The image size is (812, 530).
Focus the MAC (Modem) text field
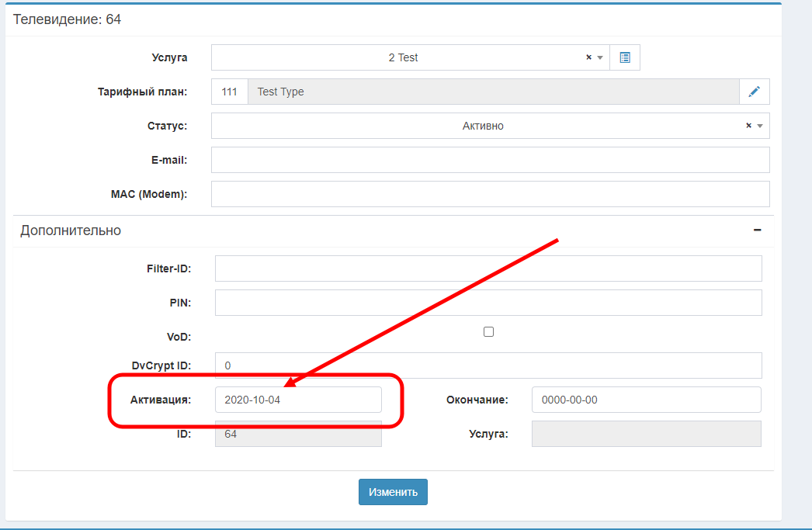(x=490, y=194)
